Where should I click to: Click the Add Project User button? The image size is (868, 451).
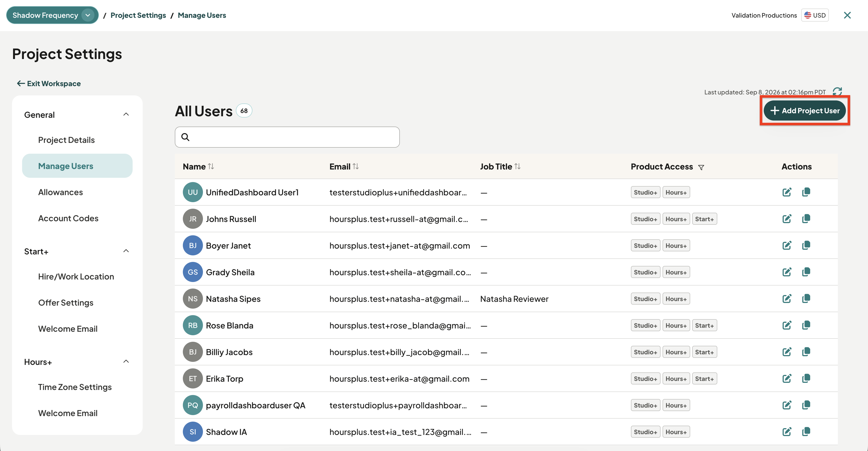pos(805,110)
